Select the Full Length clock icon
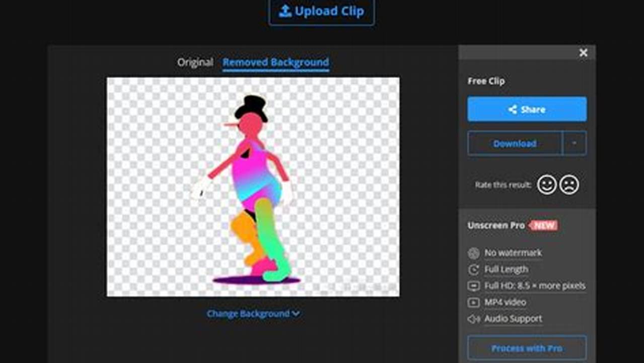This screenshot has height=363, width=644. (472, 269)
